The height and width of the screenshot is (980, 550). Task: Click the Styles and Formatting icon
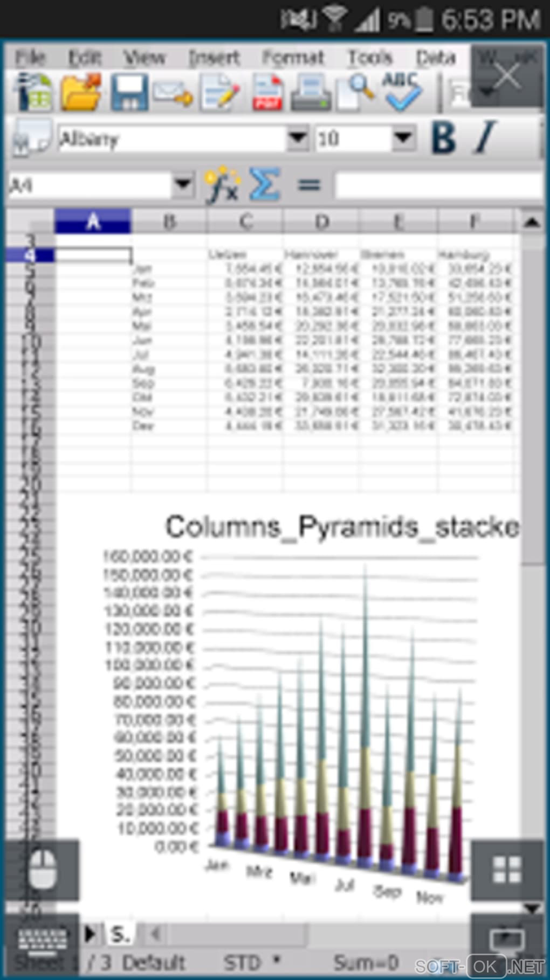coord(31,138)
